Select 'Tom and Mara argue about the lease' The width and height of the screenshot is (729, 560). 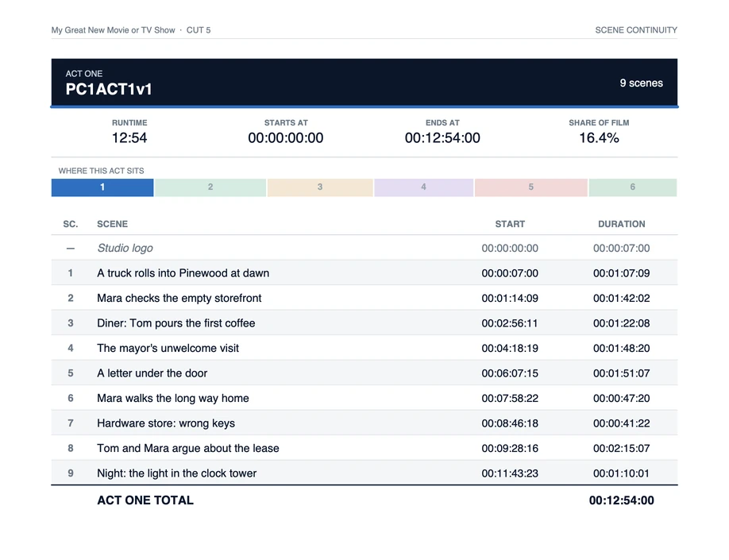tap(364, 448)
